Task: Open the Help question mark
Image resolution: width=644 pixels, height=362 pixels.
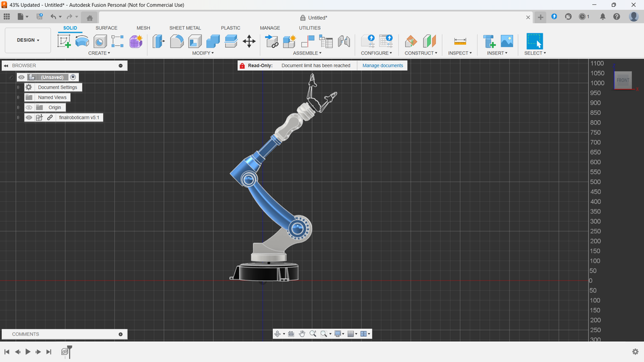Action: pyautogui.click(x=616, y=17)
